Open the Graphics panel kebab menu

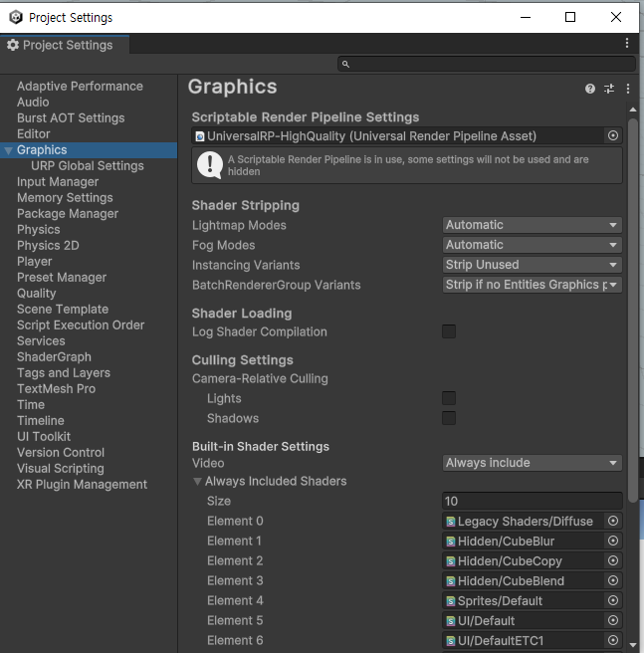point(628,89)
